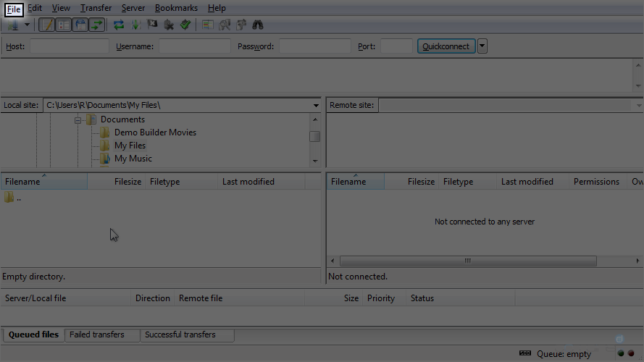Sort local files by Last modified column

248,182
